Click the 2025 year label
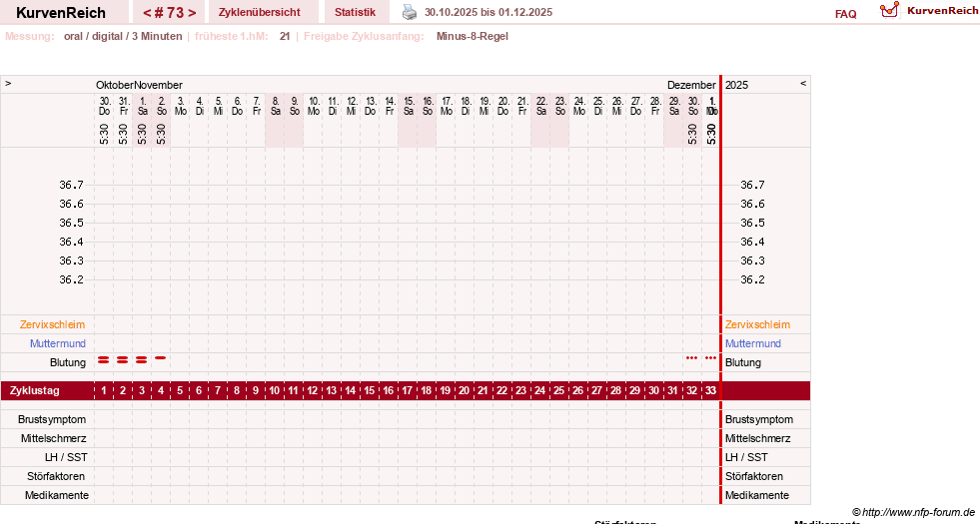This screenshot has height=524, width=980. (737, 85)
